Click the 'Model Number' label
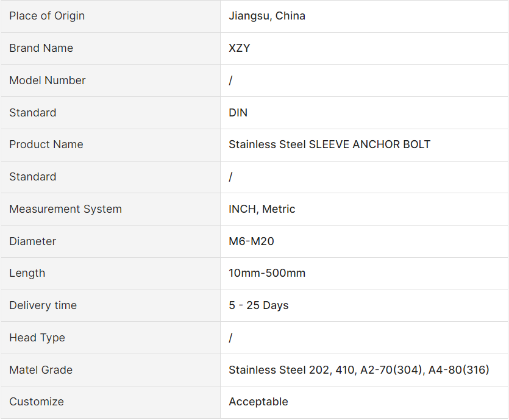 coord(48,80)
